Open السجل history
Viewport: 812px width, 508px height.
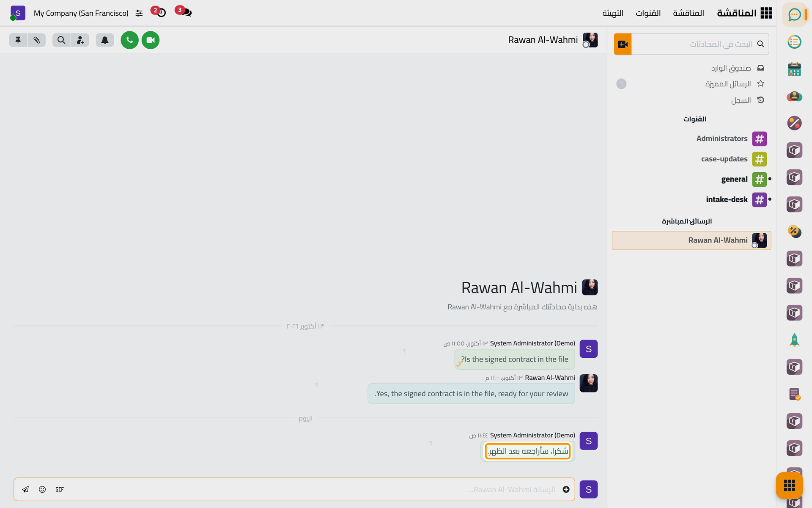[691, 100]
